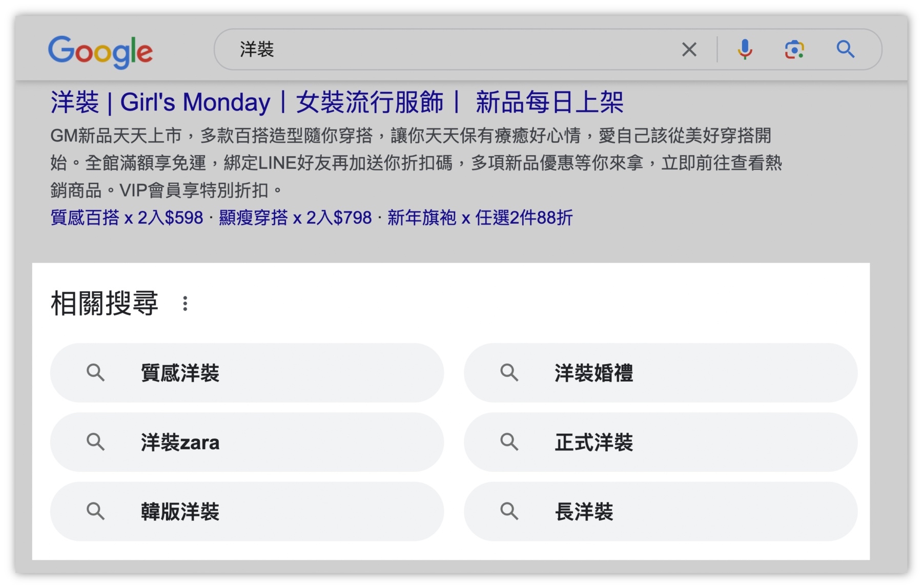Click the description line starting with GM新品天天上市
Screen dimensions: 923x588
[411, 136]
